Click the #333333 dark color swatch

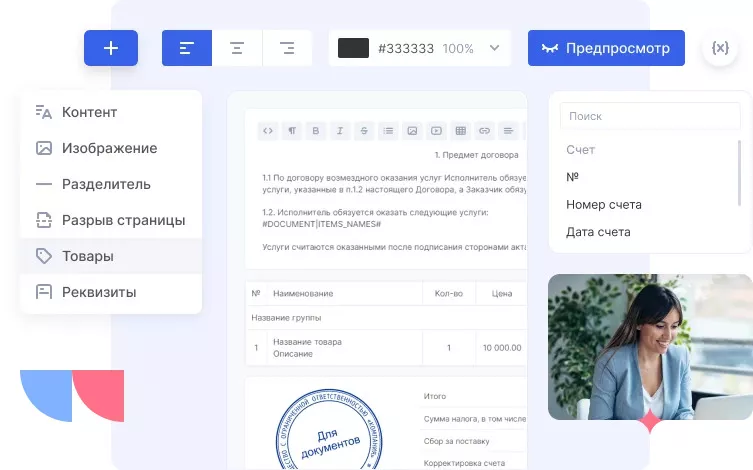[354, 48]
